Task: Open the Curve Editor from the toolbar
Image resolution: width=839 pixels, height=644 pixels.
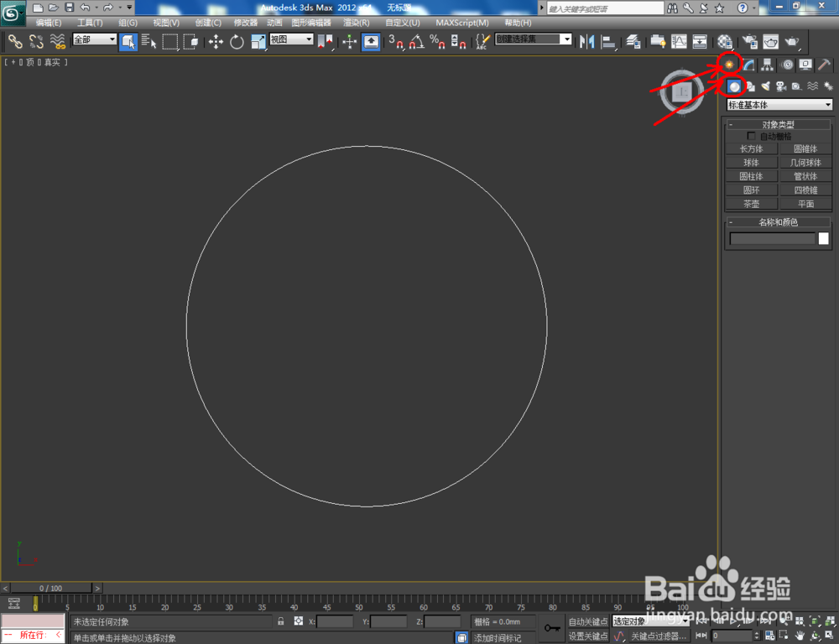Action: (679, 41)
